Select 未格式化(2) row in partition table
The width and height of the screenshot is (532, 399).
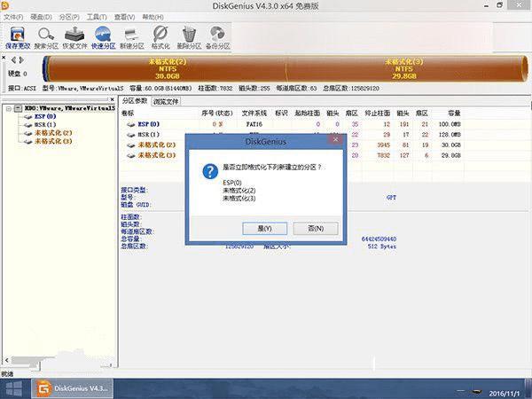[x=293, y=145]
